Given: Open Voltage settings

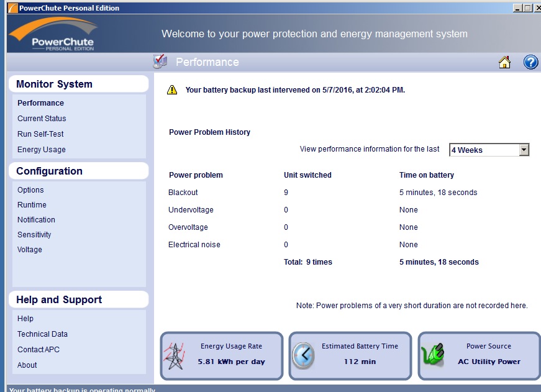Looking at the screenshot, I should 30,250.
